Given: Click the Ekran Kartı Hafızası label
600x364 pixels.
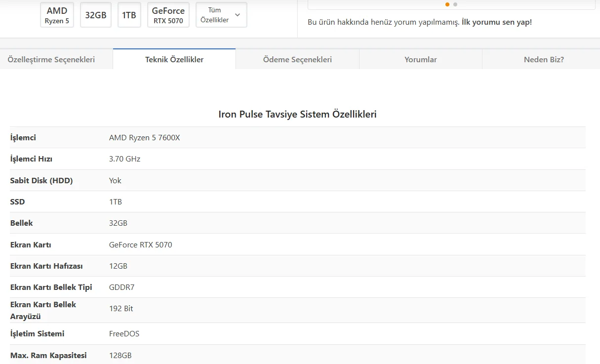Looking at the screenshot, I should 46,266.
